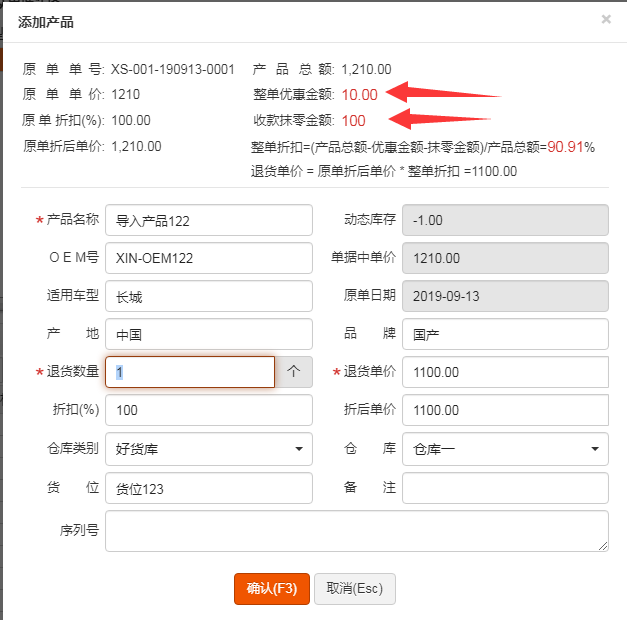Viewport: 627px width, 620px height.
Task: Click the 折后单价 input field
Action: pos(505,410)
